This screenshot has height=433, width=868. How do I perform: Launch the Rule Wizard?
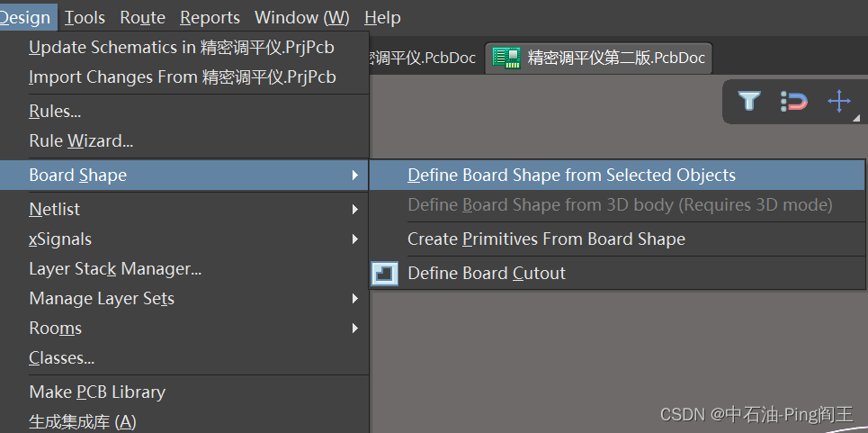click(81, 141)
